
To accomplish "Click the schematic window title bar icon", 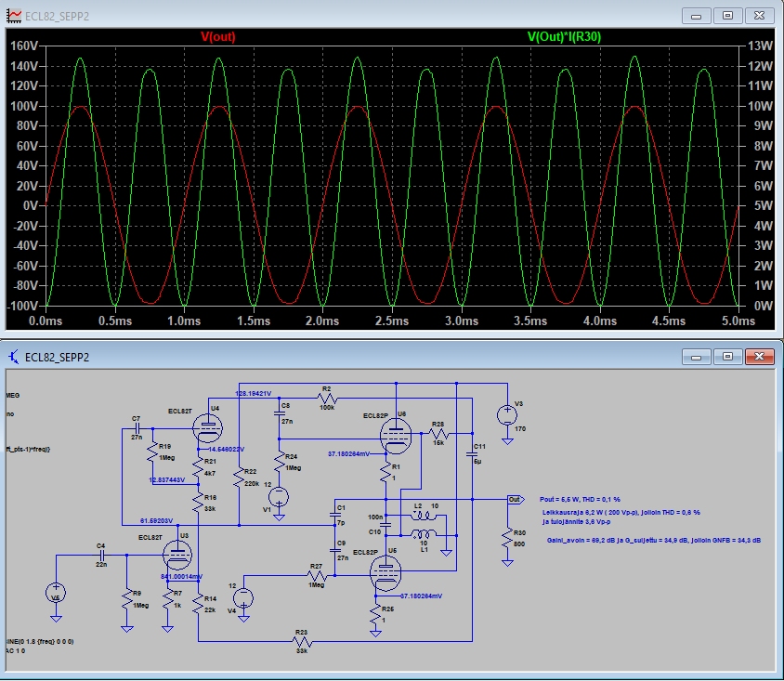I will 13,357.
